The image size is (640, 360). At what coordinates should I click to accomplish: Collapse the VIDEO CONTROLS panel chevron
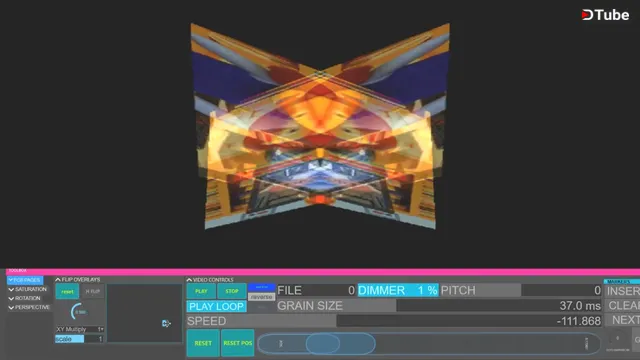click(x=189, y=280)
